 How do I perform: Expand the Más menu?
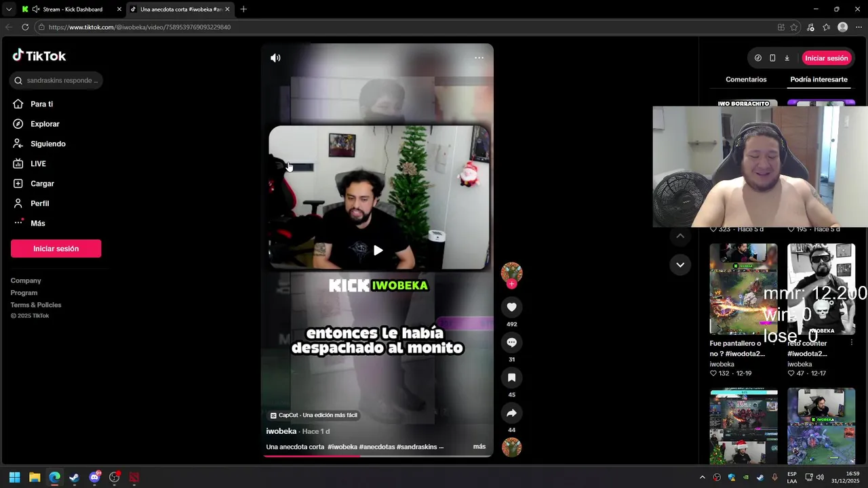[x=37, y=223]
